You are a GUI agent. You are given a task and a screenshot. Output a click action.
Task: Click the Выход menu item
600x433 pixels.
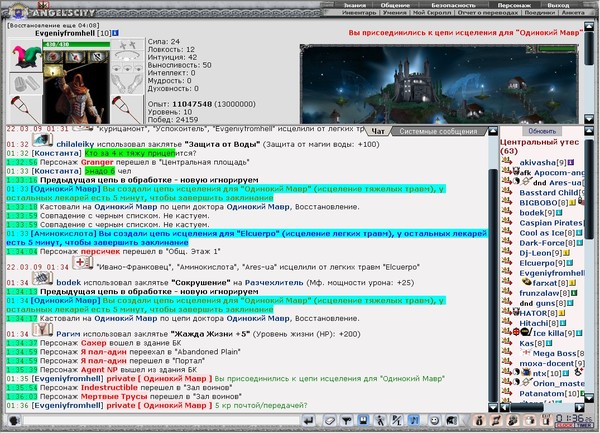[x=558, y=5]
